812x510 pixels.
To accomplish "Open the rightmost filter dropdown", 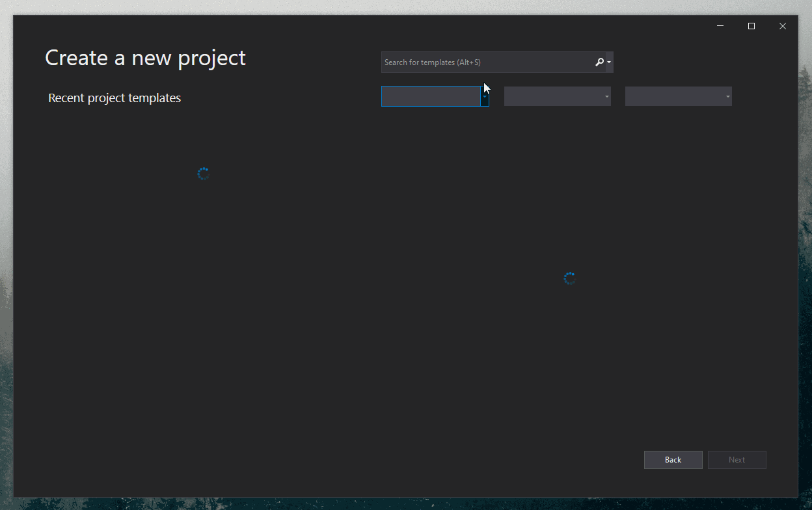I will (678, 96).
